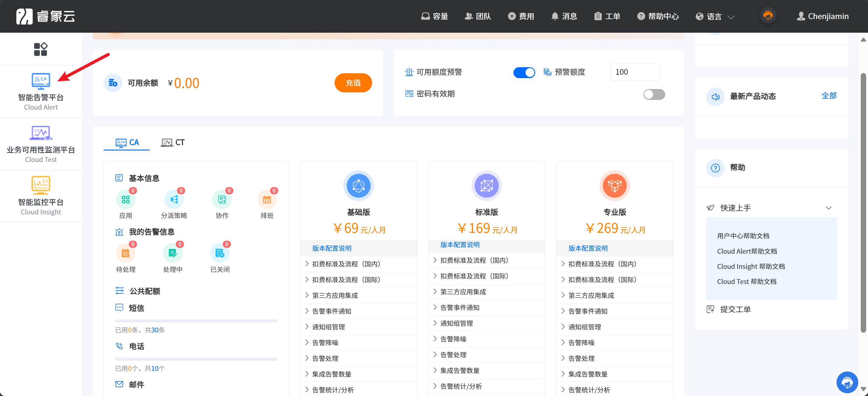View 已关闭 alerts icon
The width and height of the screenshot is (868, 396).
tap(220, 253)
